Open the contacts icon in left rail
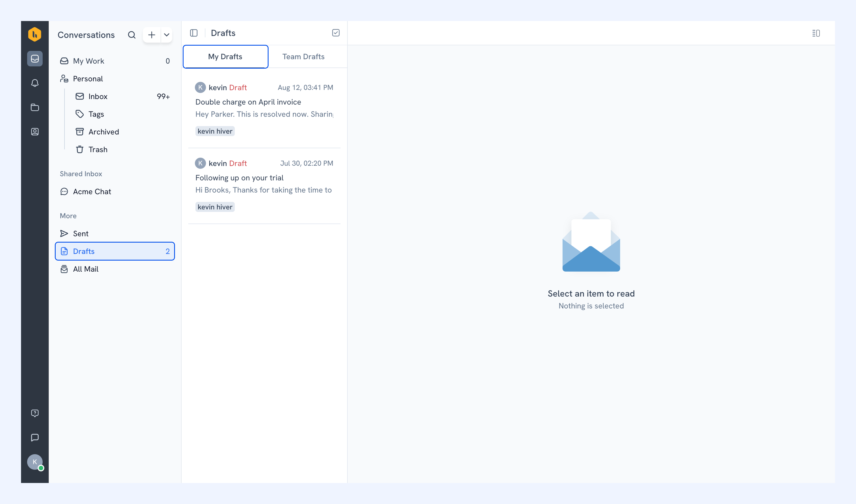 [x=35, y=132]
